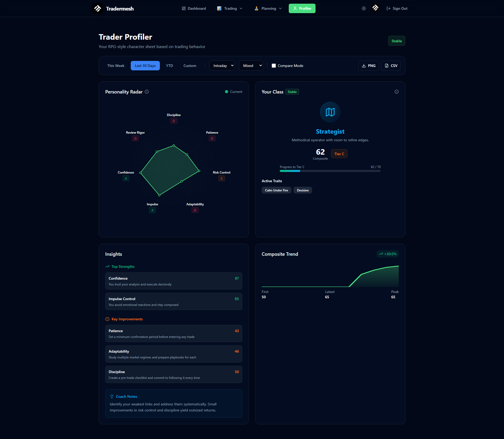Export the profile as PNG

coord(369,66)
